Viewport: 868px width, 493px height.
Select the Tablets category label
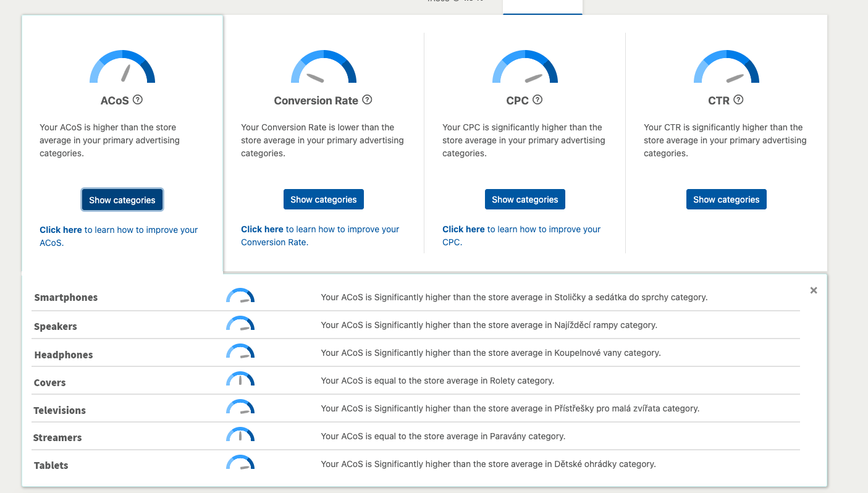click(x=51, y=465)
